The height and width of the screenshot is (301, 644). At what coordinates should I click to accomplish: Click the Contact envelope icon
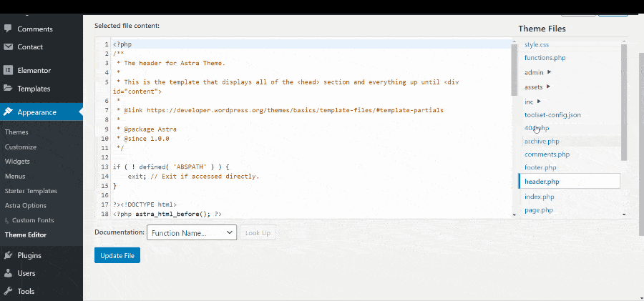[8, 46]
